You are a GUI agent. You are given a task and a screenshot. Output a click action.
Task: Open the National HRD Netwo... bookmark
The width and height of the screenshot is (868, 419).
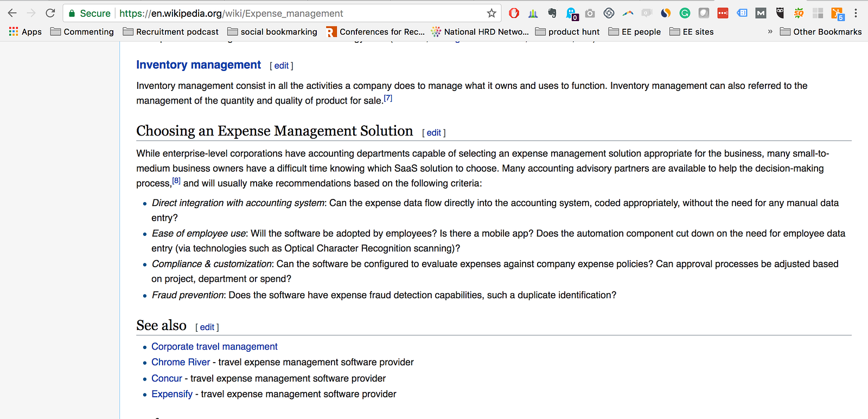click(480, 31)
